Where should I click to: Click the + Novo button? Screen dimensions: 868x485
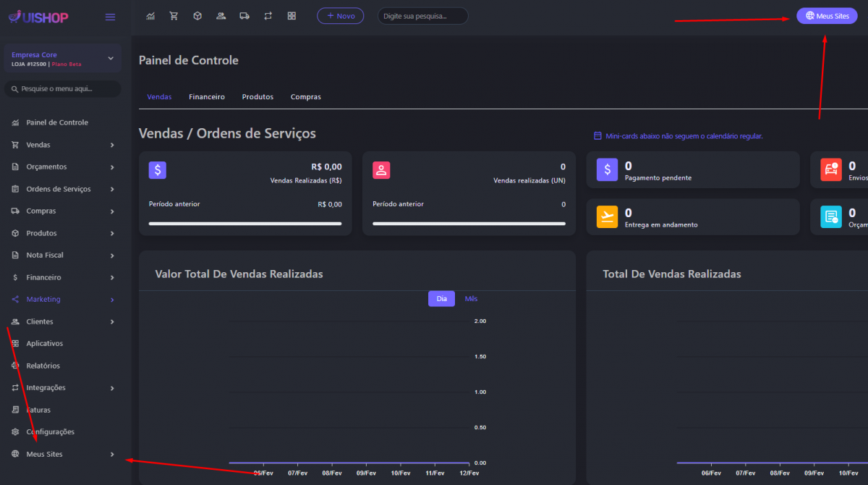[340, 16]
